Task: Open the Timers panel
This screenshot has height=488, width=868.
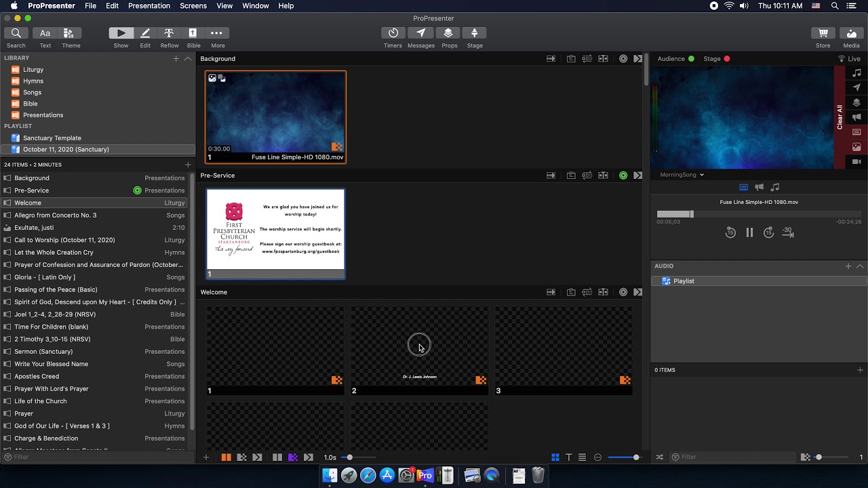Action: (x=393, y=33)
